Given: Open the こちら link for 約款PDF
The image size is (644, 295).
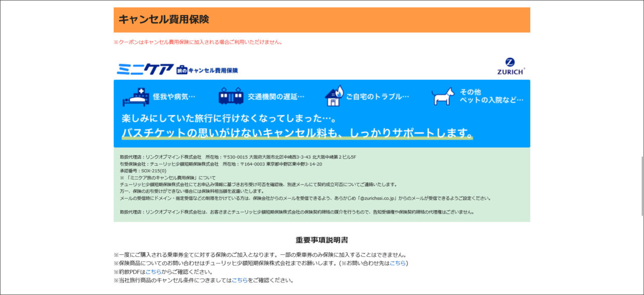Looking at the screenshot, I should tap(153, 272).
